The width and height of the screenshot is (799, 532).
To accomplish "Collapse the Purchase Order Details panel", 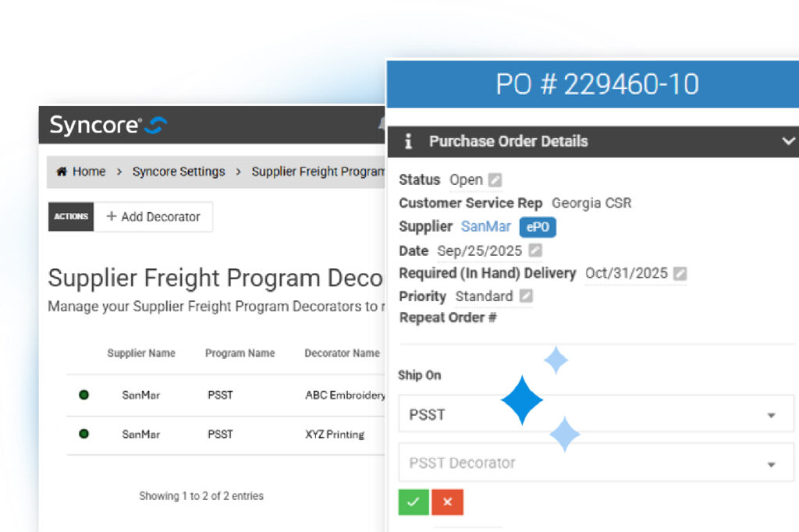I will 787,141.
